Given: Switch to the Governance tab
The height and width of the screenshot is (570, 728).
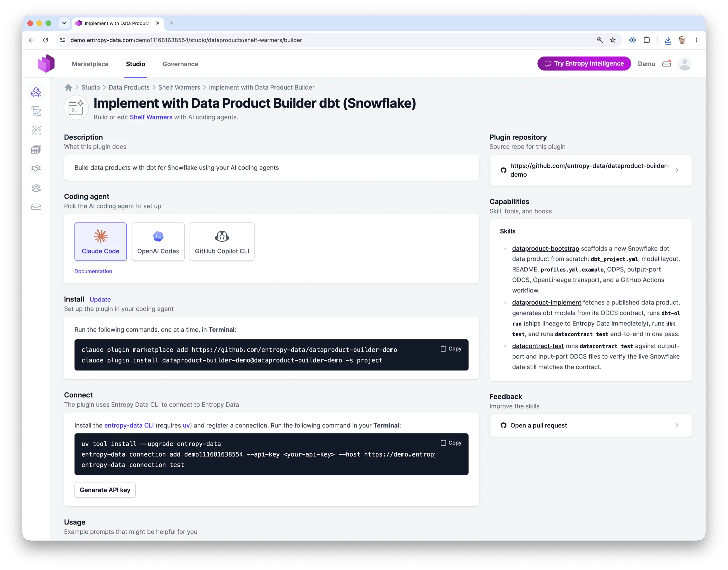Looking at the screenshot, I should tap(180, 64).
